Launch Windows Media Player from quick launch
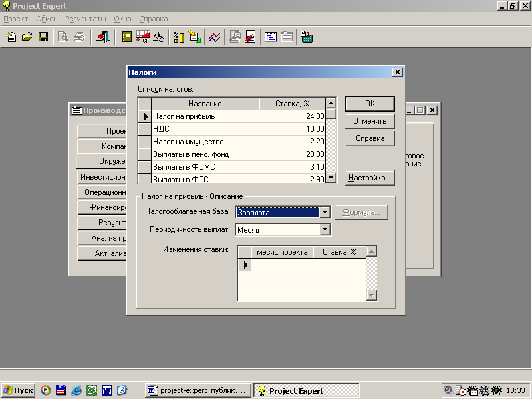 click(x=45, y=390)
